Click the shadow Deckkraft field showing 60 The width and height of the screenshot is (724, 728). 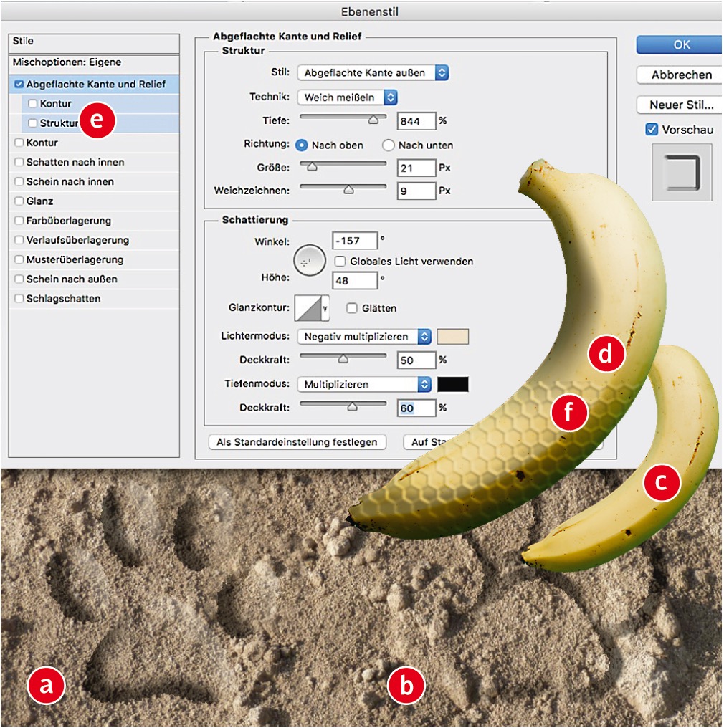pyautogui.click(x=416, y=408)
